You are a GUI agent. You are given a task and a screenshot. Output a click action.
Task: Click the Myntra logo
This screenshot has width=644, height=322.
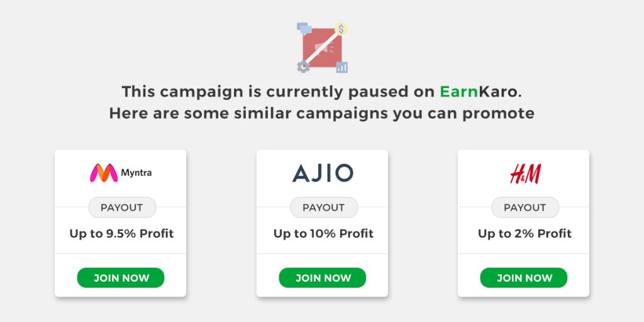(120, 173)
